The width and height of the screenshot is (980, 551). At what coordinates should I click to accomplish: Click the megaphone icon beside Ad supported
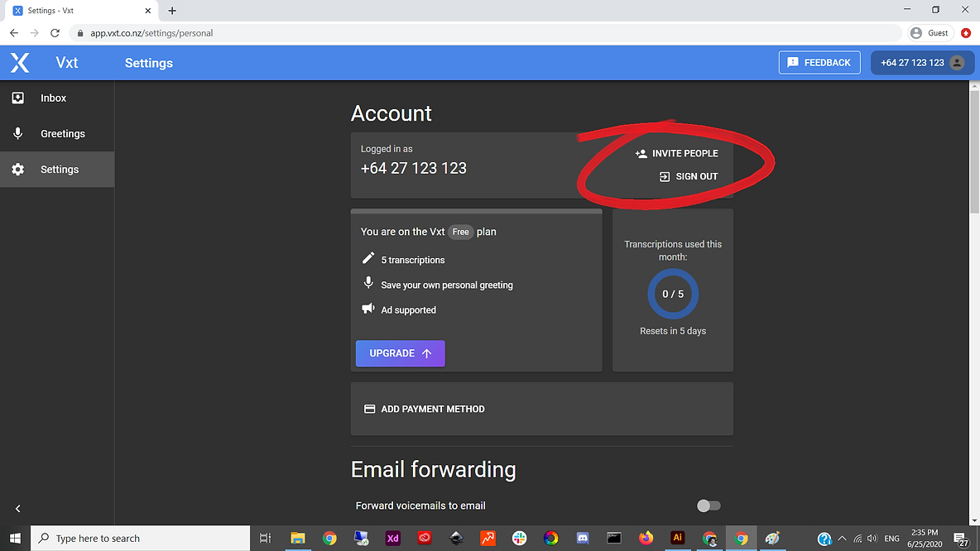pos(368,309)
